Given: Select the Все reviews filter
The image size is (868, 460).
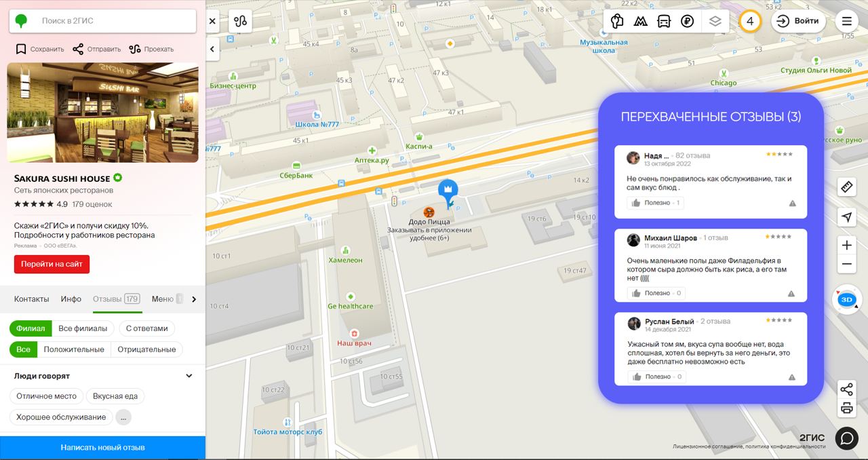Looking at the screenshot, I should point(23,349).
